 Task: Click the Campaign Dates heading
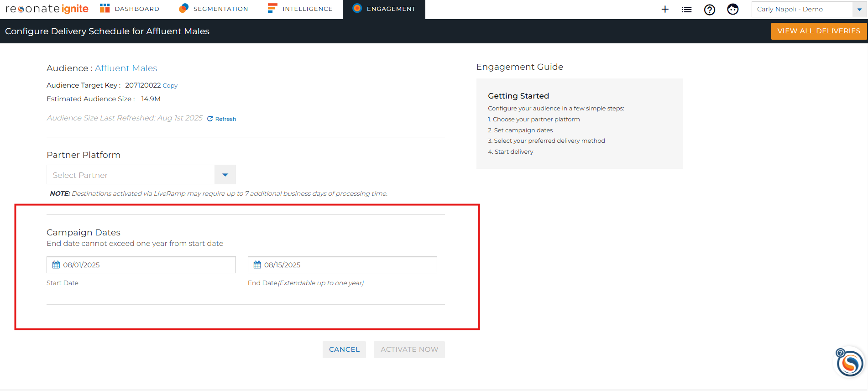point(84,232)
